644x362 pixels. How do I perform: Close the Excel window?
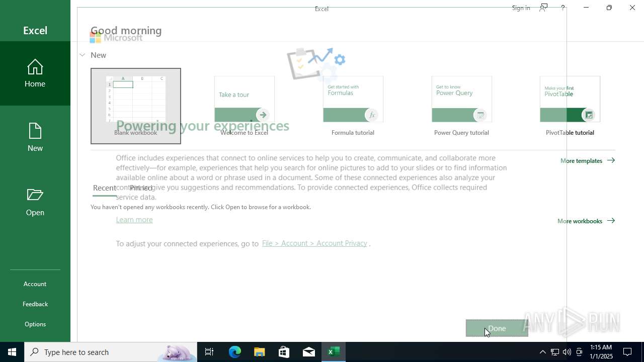pyautogui.click(x=632, y=8)
